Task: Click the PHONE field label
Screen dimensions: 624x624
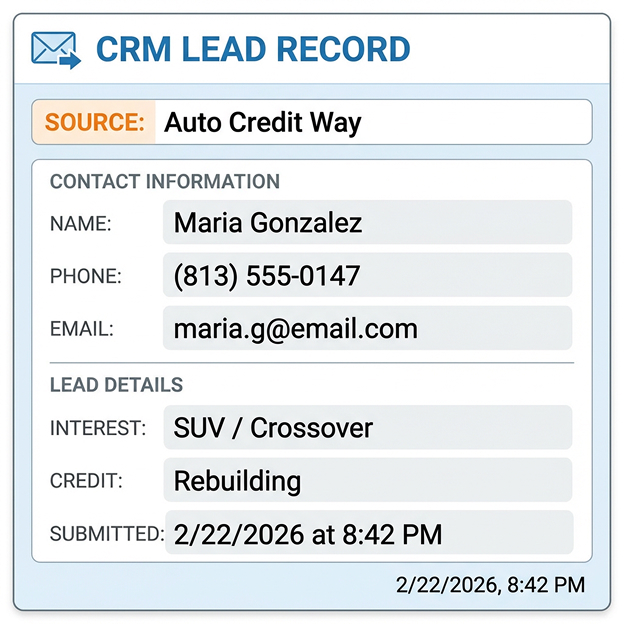Action: [86, 277]
